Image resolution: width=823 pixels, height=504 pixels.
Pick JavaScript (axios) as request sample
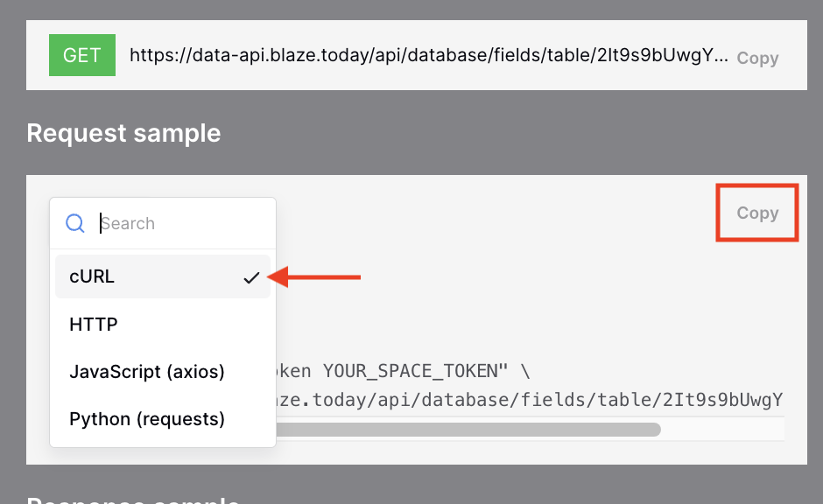pos(163,371)
